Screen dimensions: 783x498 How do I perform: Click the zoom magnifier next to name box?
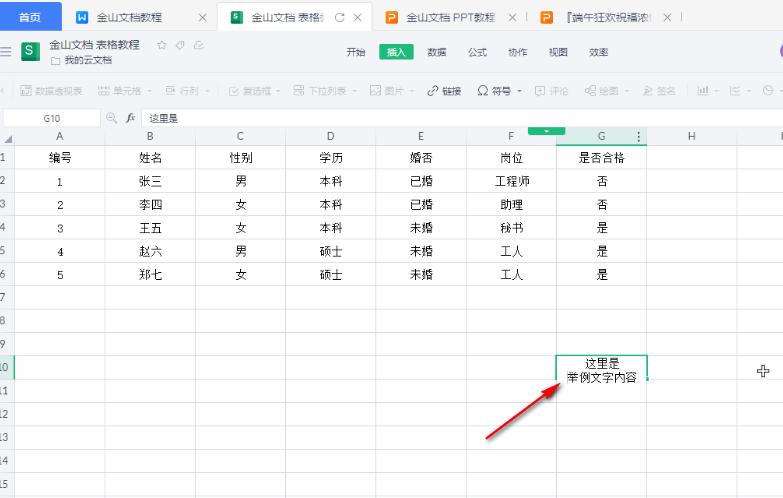click(111, 118)
